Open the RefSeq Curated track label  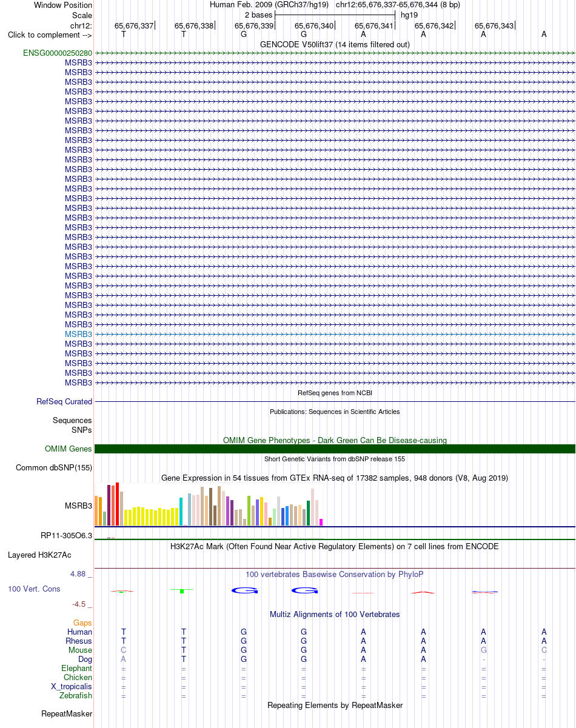coord(64,401)
